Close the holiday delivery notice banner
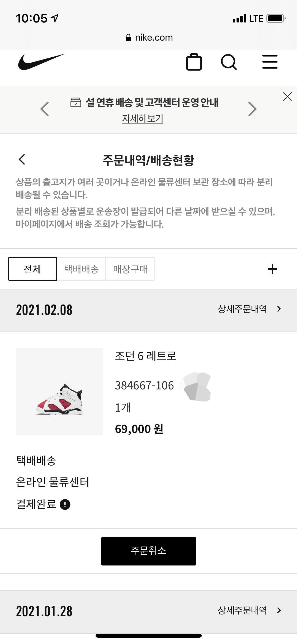Image resolution: width=297 pixels, height=644 pixels. tap(287, 97)
